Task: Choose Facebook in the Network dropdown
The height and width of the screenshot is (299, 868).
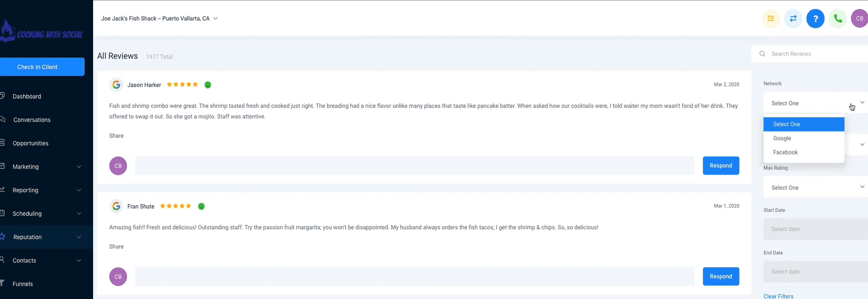Action: (x=785, y=152)
